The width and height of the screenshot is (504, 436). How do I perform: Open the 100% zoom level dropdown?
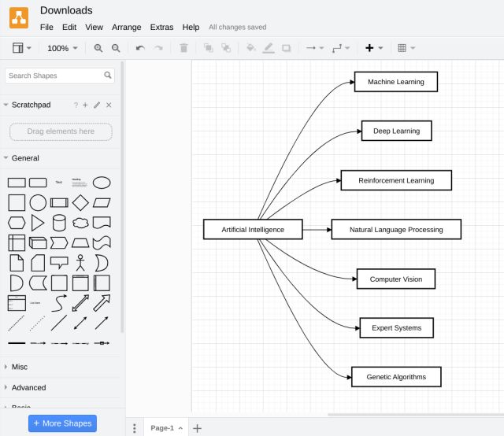click(62, 48)
